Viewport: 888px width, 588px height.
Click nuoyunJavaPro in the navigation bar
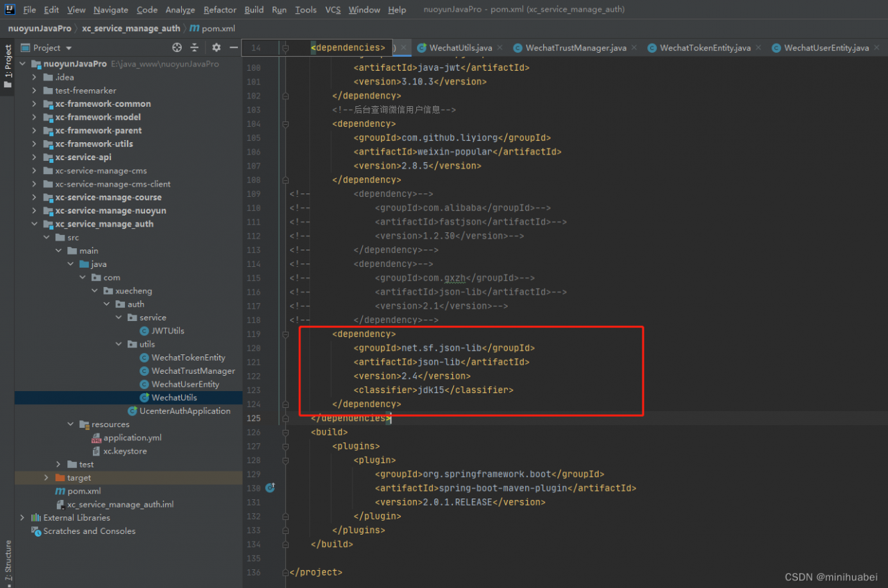pos(40,28)
